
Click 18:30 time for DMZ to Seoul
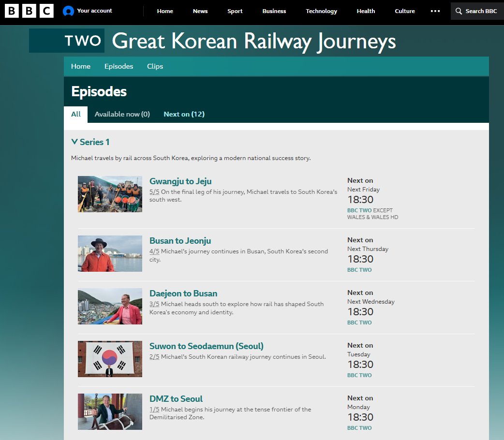(x=360, y=417)
